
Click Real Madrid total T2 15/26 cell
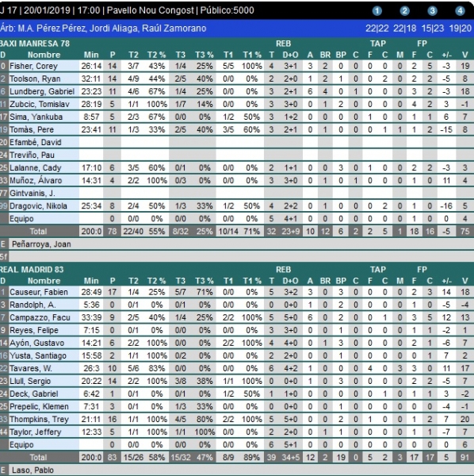pyautogui.click(x=133, y=458)
